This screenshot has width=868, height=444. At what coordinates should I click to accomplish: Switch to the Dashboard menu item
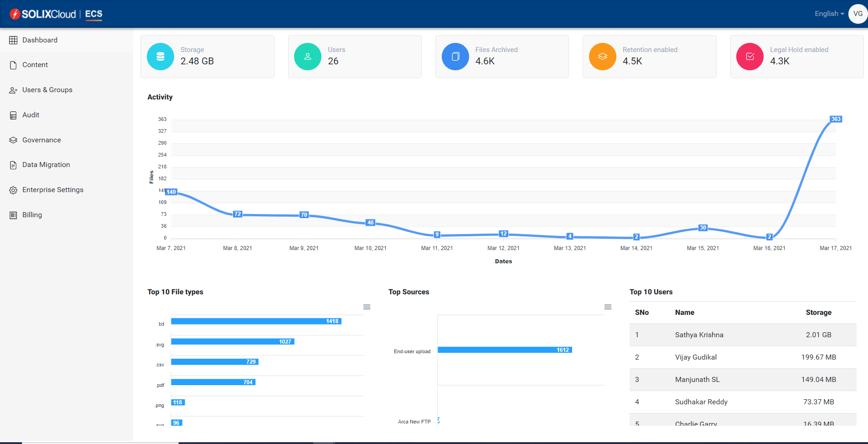point(40,40)
